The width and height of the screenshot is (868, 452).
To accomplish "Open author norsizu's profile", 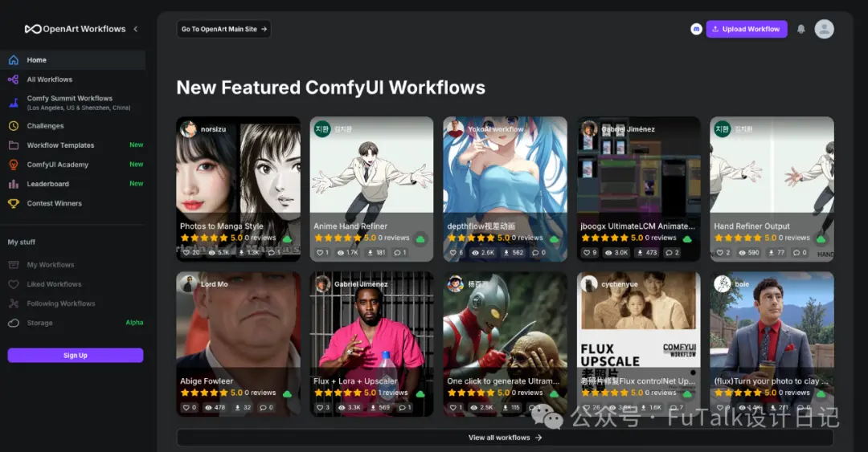I will point(203,129).
